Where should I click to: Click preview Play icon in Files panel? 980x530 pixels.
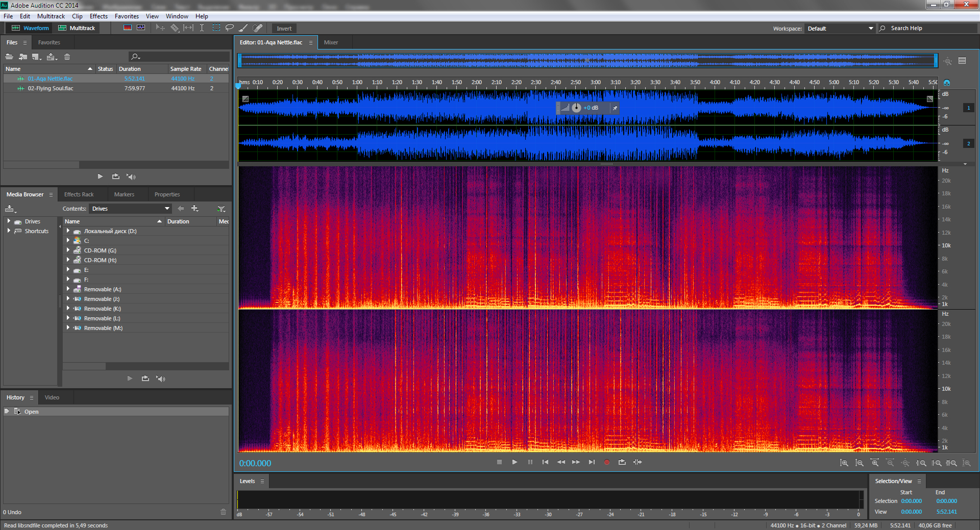pos(100,176)
